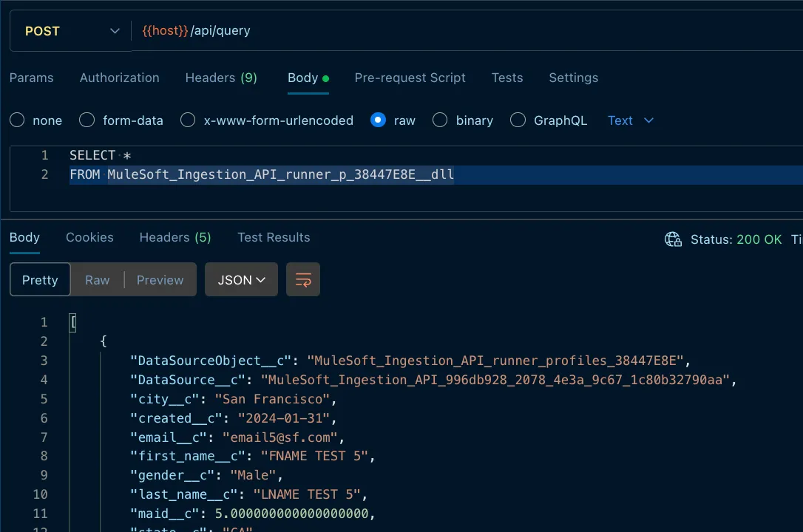Open the Pre-request Script tab
Screen dimensions: 803x532
tap(410, 78)
